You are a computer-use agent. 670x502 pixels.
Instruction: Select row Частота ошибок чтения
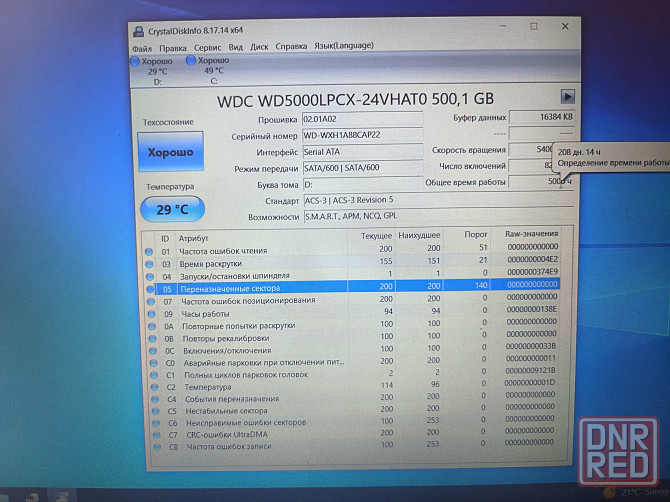(351, 250)
